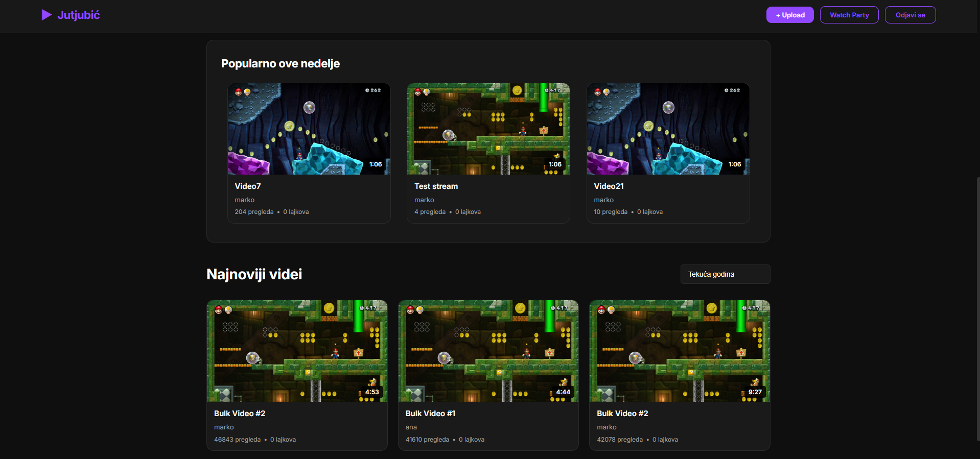
Task: Open the Test stream thumbnail
Action: (488, 129)
